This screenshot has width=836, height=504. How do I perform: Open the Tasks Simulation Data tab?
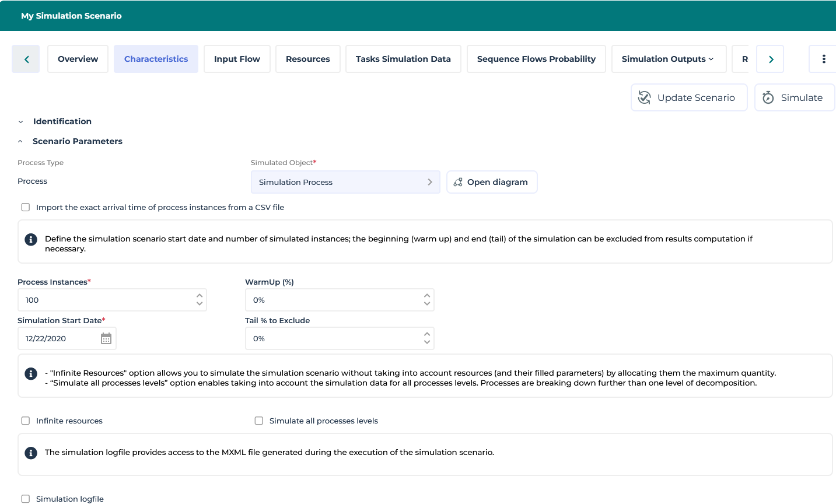[403, 59]
